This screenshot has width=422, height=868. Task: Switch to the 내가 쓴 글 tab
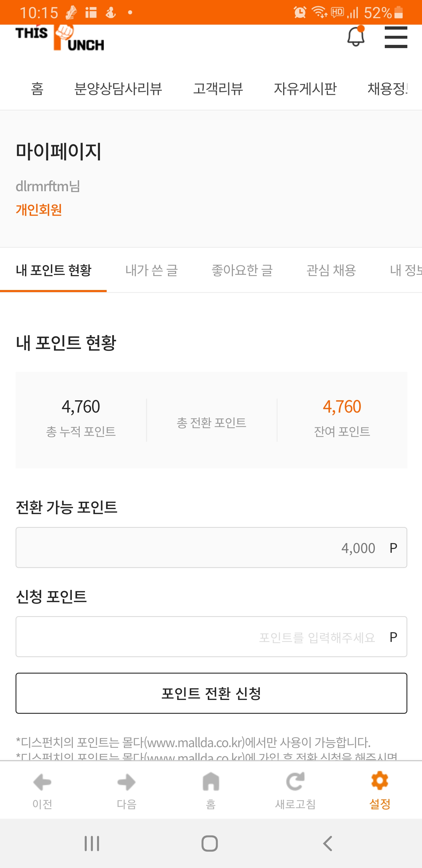click(x=152, y=270)
